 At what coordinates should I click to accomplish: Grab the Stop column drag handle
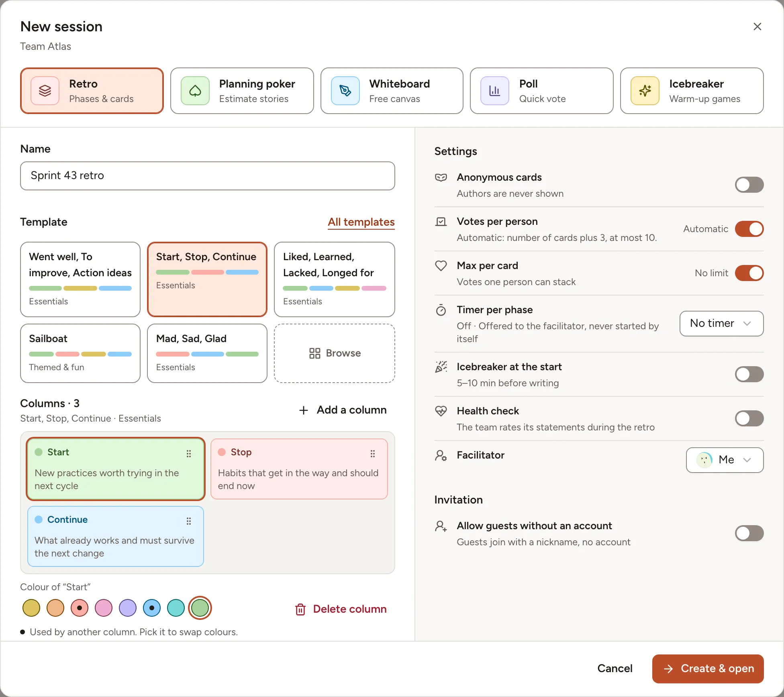click(x=373, y=454)
